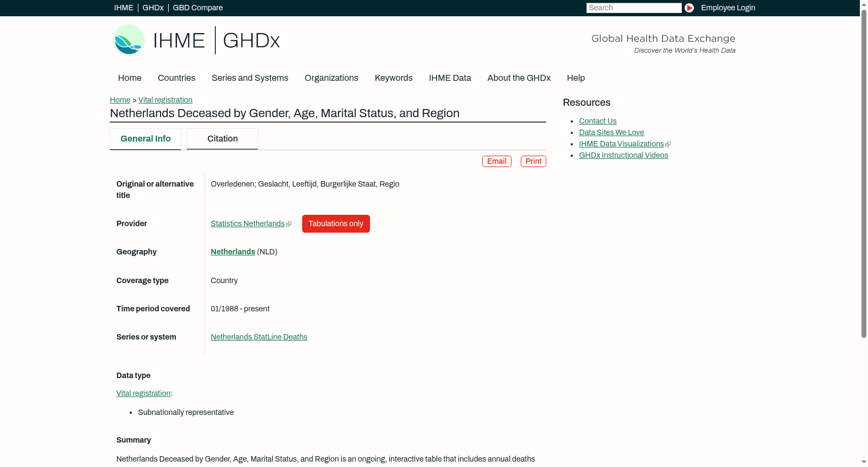Click the page title Netherlands Deceased heading
The height and width of the screenshot is (467, 868).
tap(285, 113)
